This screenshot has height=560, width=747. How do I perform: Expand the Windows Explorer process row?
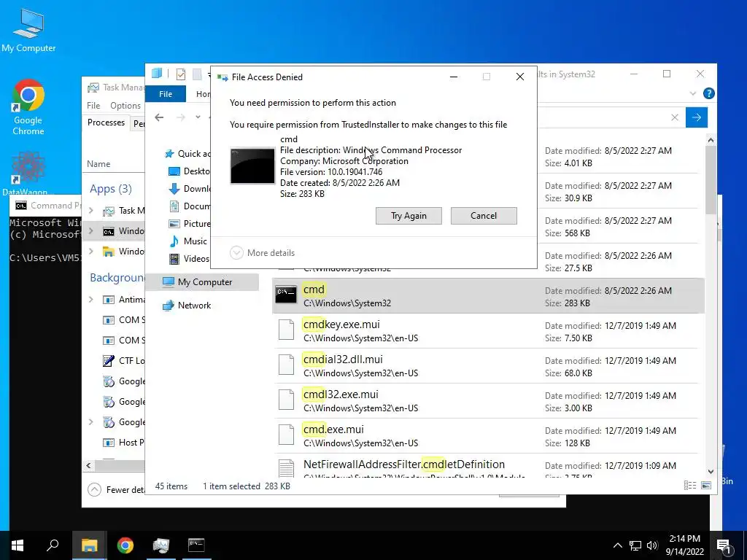point(91,252)
